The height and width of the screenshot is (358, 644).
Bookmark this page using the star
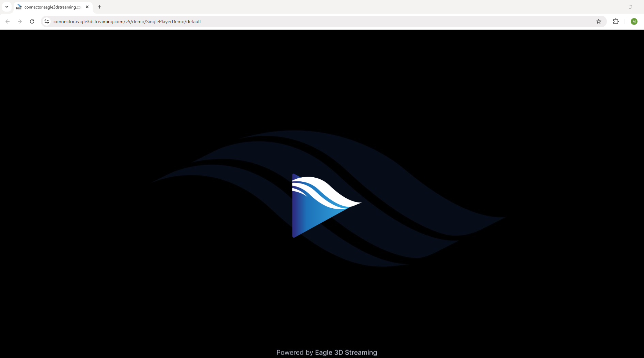(598, 21)
